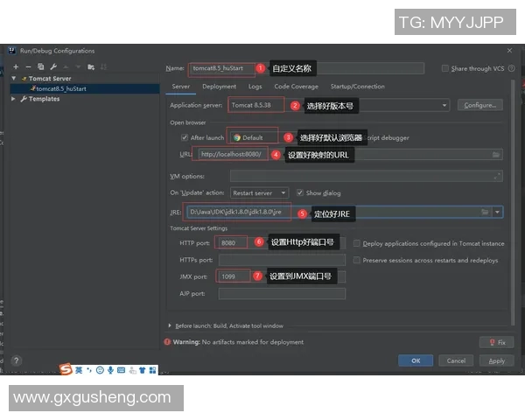This screenshot has width=525, height=420.
Task: Open the Startup/Connection tab
Action: 357,87
